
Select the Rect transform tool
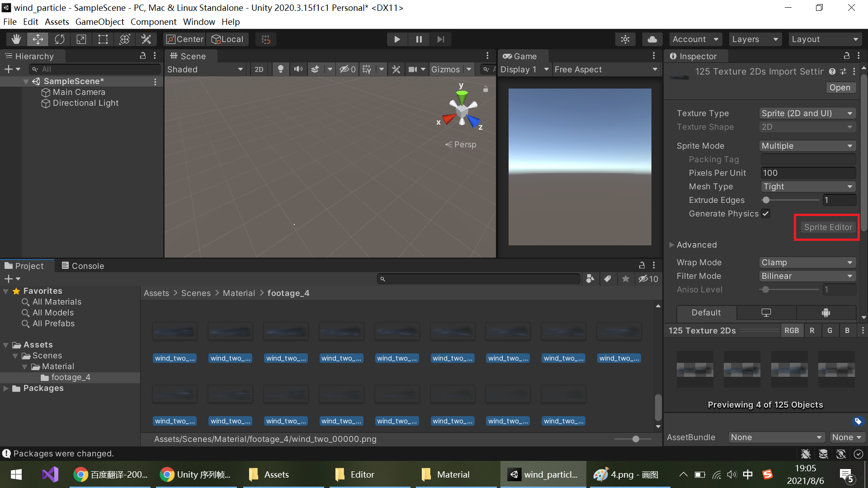[x=103, y=39]
